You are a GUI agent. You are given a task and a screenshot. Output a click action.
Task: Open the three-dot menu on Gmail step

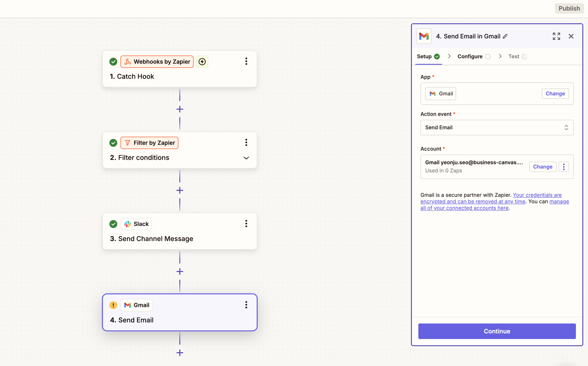click(x=246, y=305)
